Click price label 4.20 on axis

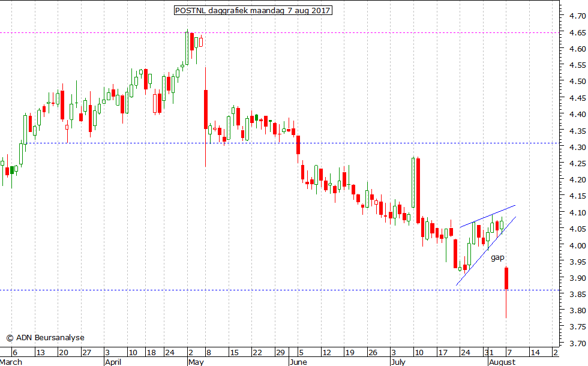(577, 180)
